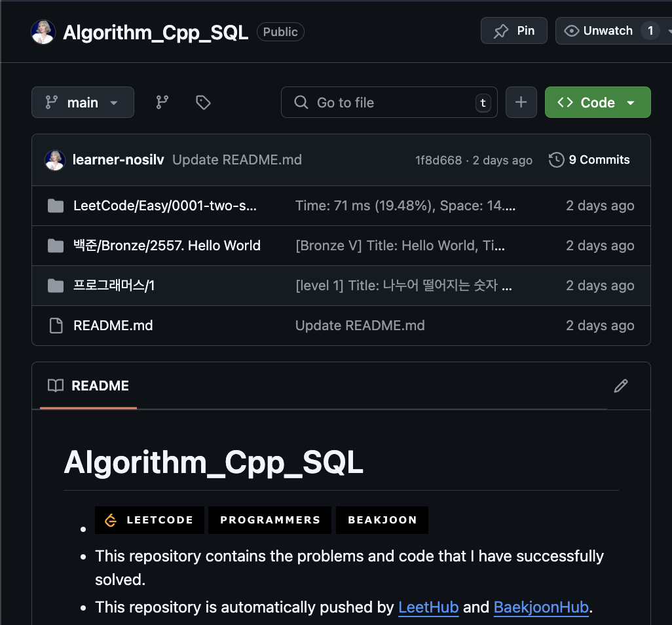Open commit message 'Time: 71 ms (19.48%)'
Screen dimensions: 672x625
click(x=405, y=206)
